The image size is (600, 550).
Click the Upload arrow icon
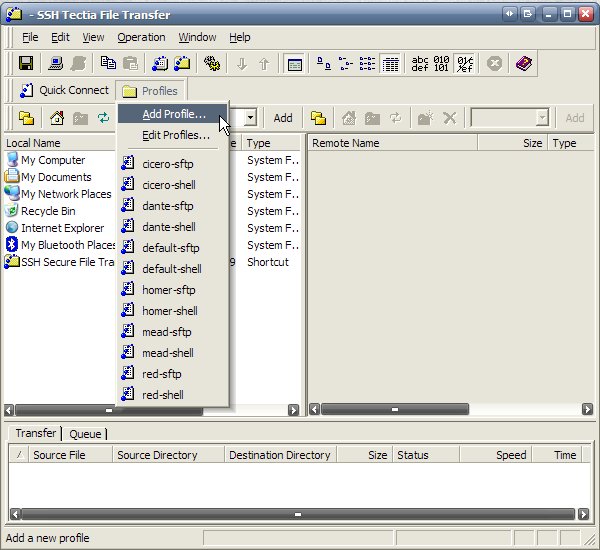(x=264, y=64)
